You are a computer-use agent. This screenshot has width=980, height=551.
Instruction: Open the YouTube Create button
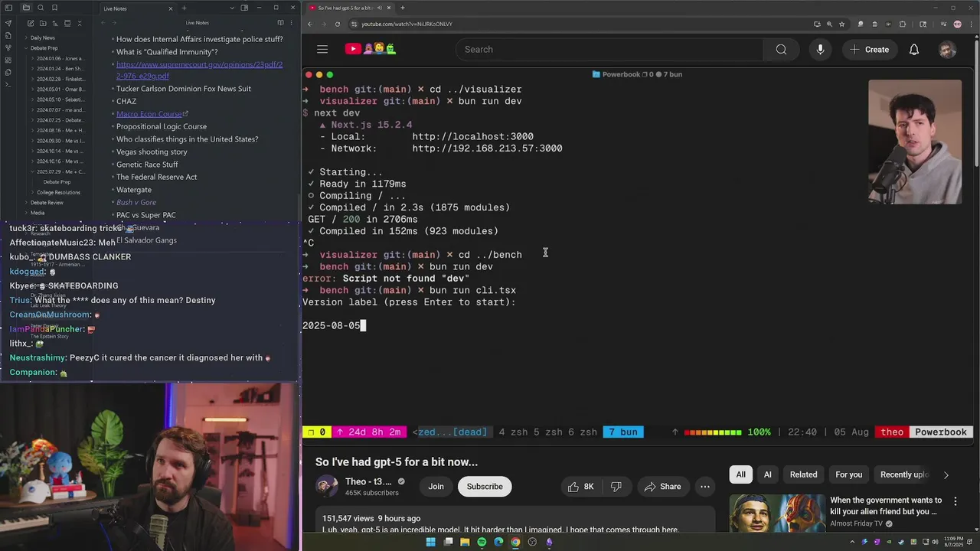[x=870, y=49]
